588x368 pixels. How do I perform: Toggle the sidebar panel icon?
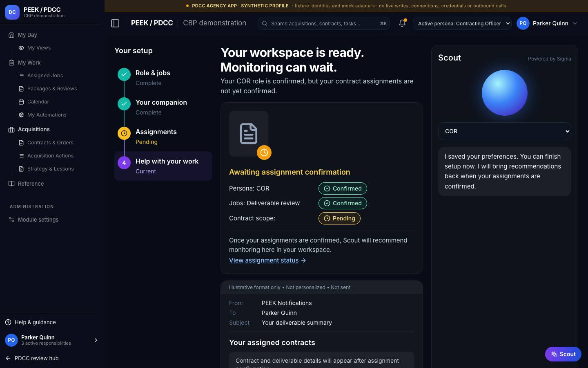coord(115,23)
